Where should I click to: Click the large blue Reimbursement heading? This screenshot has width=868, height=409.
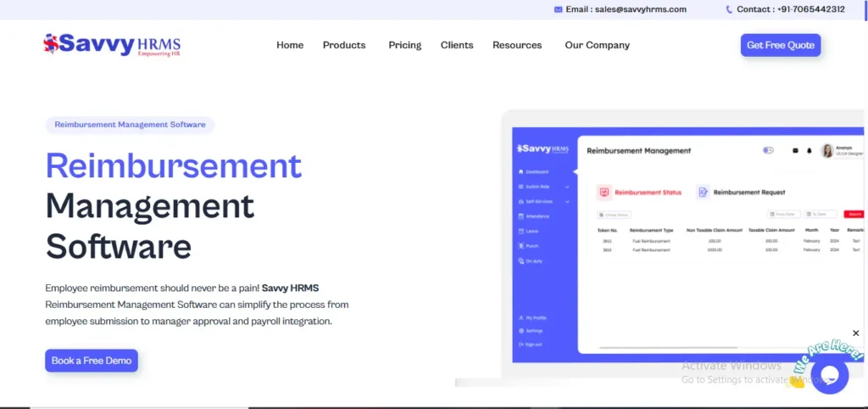[x=173, y=165]
